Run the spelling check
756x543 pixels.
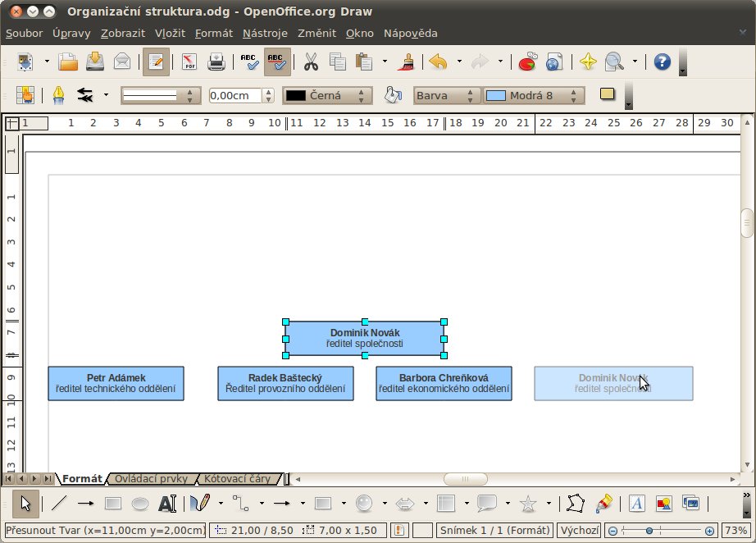click(x=250, y=62)
